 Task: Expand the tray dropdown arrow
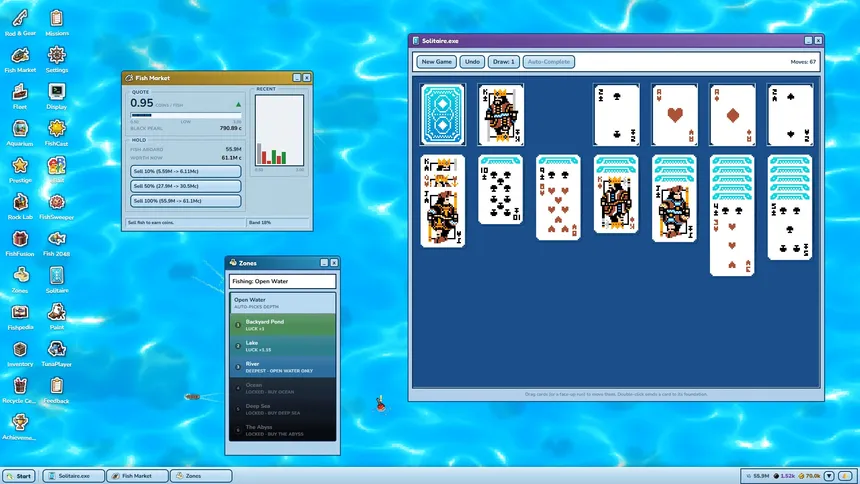[x=829, y=476]
